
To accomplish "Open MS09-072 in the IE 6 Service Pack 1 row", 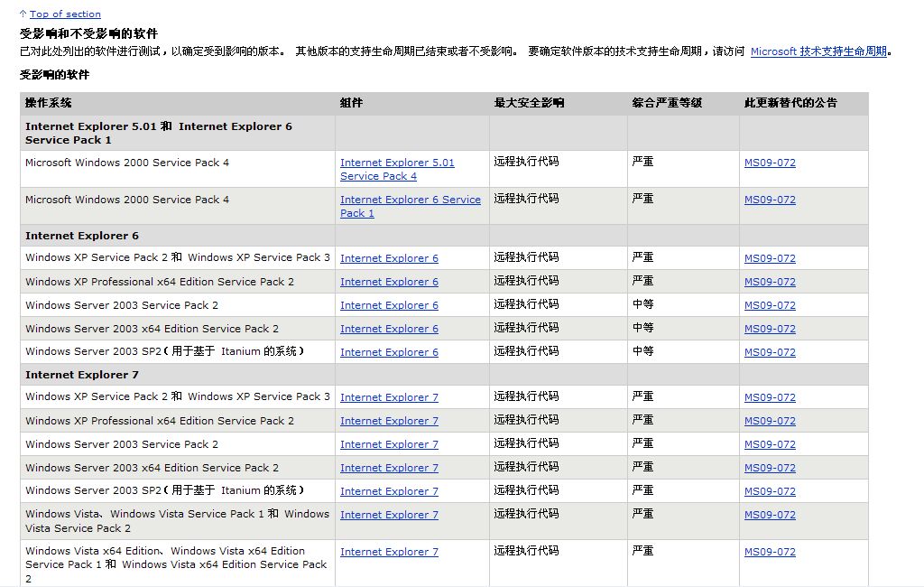I will (770, 200).
